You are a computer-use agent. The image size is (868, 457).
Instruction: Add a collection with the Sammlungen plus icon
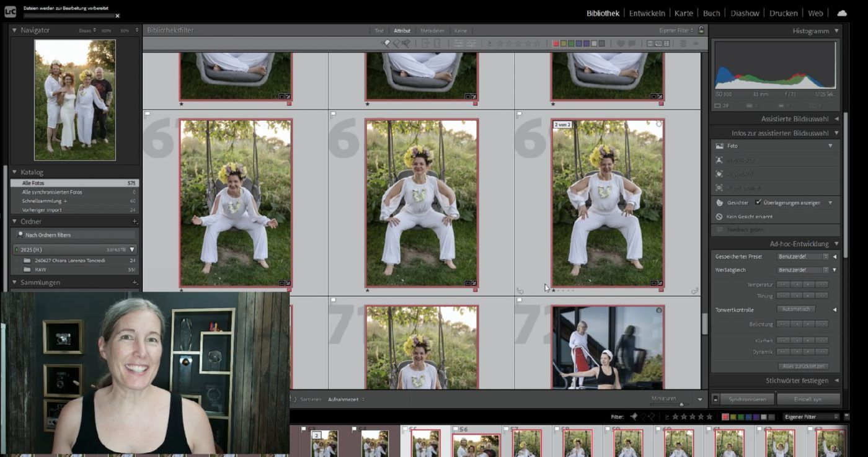coord(135,282)
